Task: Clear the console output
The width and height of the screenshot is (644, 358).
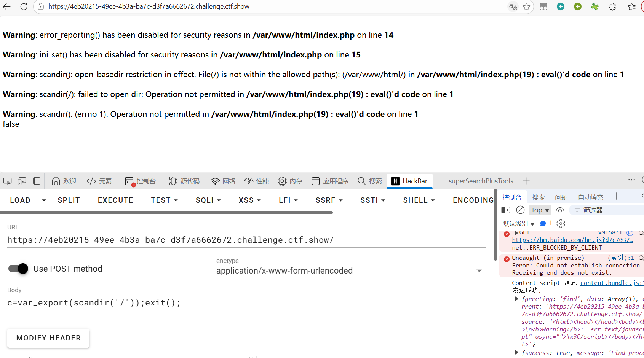Action: click(x=520, y=210)
